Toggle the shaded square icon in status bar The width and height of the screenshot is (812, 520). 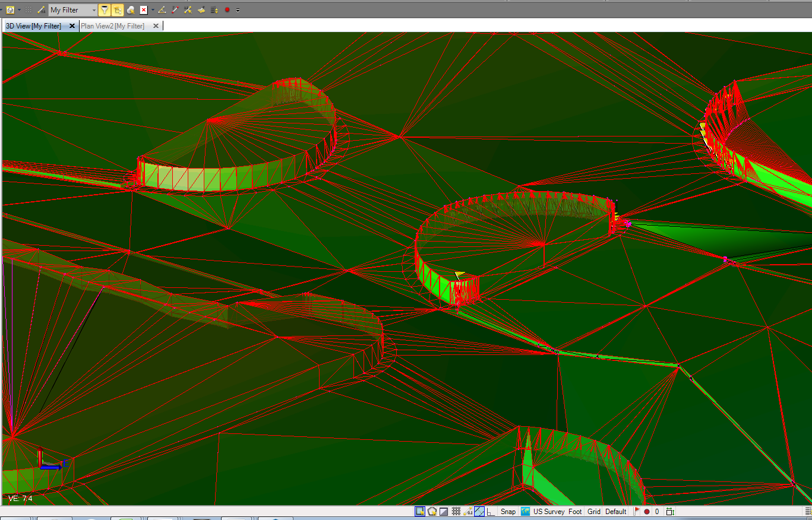click(444, 511)
